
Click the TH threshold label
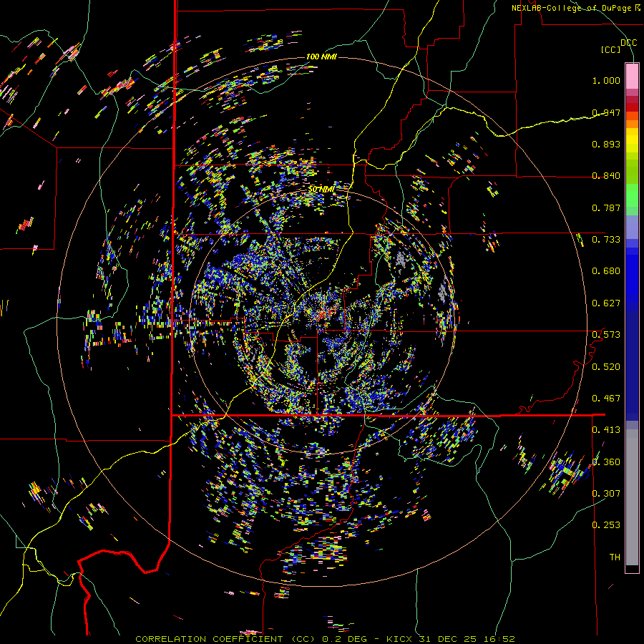[x=615, y=557]
